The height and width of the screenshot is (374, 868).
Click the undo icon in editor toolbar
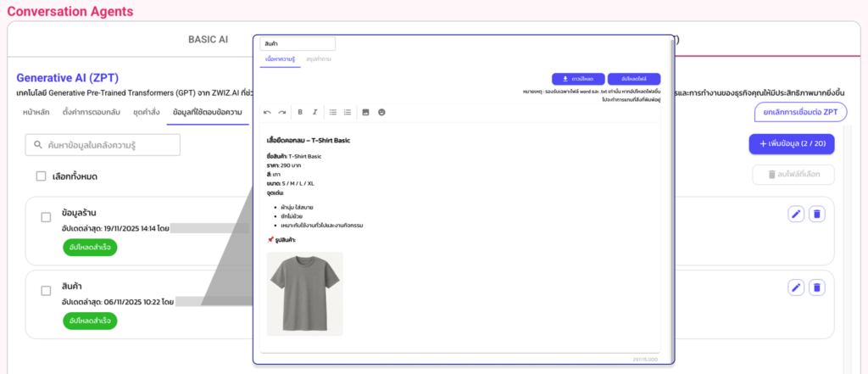point(268,112)
